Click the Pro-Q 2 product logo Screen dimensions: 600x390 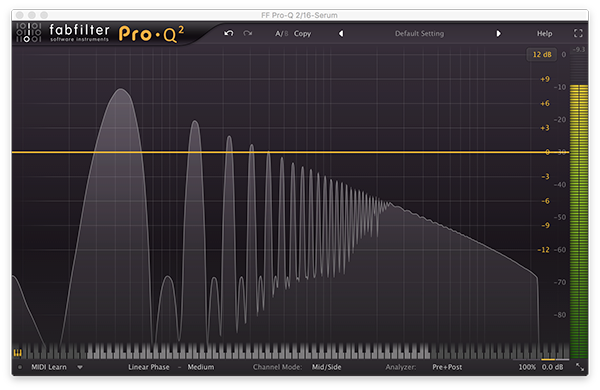click(x=152, y=34)
